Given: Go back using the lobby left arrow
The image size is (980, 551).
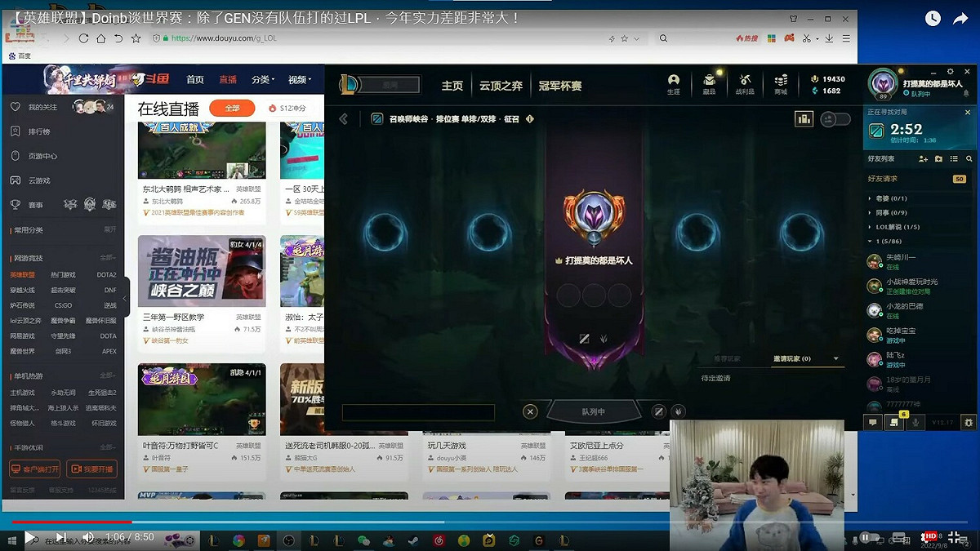Looking at the screenshot, I should tap(344, 119).
